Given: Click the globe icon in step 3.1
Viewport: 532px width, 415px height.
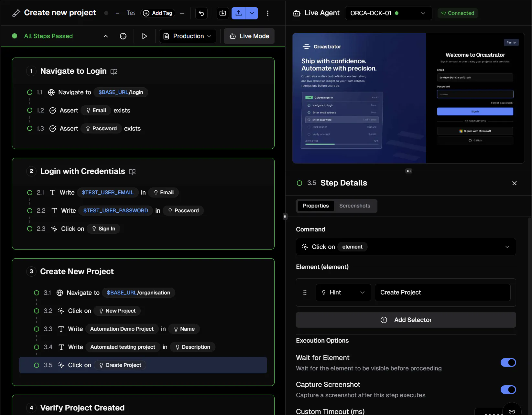Looking at the screenshot, I should tap(60, 293).
